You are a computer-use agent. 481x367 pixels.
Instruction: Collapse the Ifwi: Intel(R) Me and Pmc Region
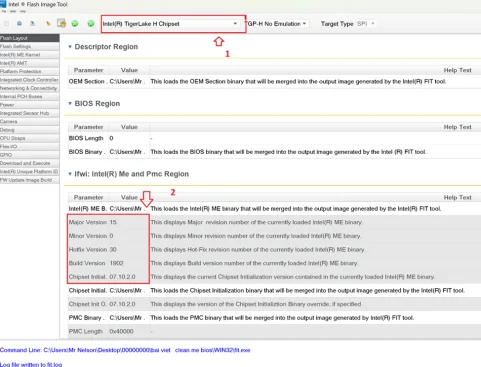70,174
